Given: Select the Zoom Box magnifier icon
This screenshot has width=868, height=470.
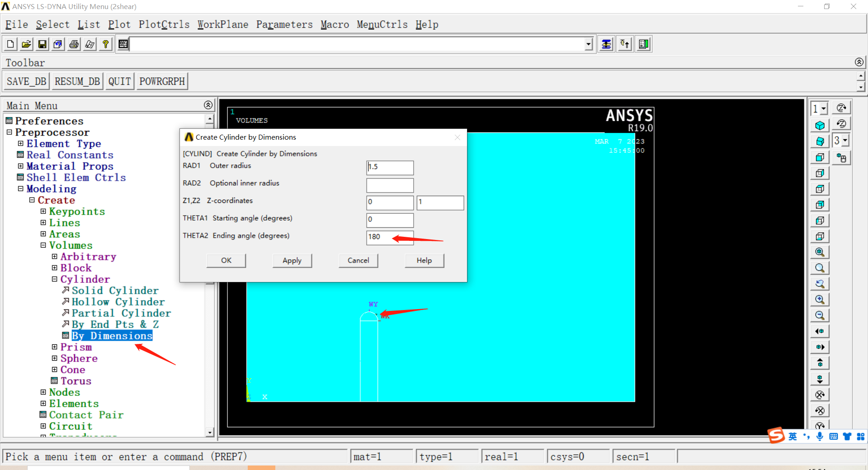Looking at the screenshot, I should pos(820,268).
